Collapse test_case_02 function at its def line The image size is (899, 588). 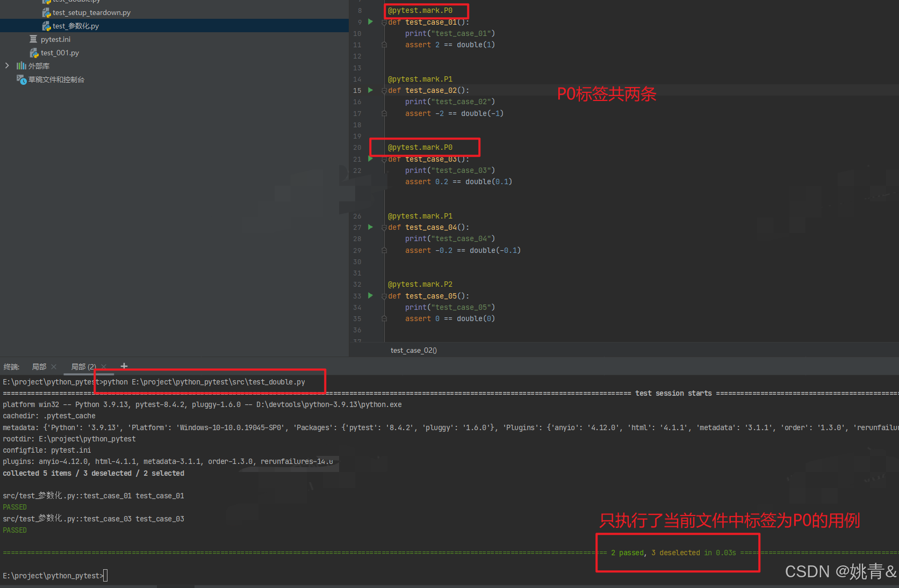[384, 91]
